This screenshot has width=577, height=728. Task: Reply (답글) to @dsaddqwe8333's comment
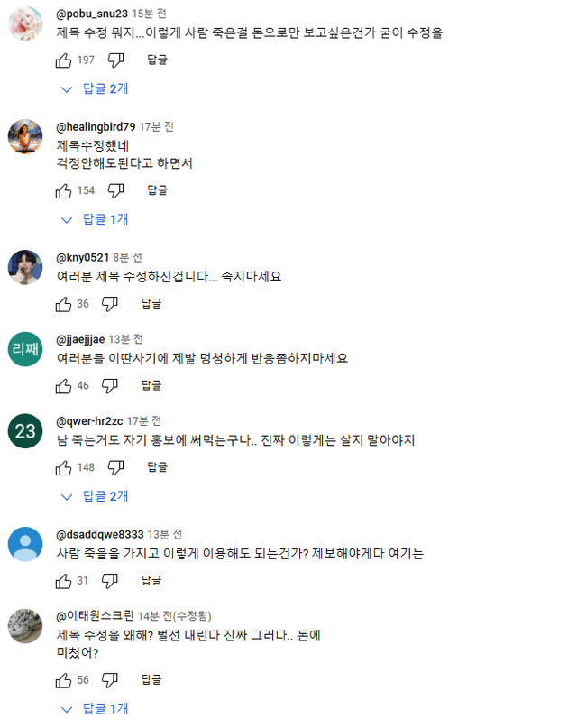(151, 581)
